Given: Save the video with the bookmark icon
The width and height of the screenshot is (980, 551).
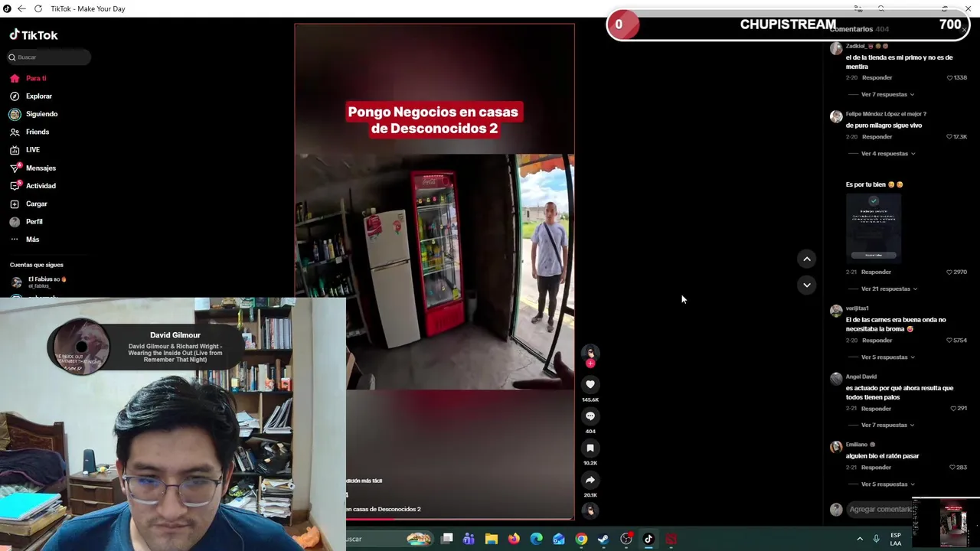Looking at the screenshot, I should coord(590,448).
